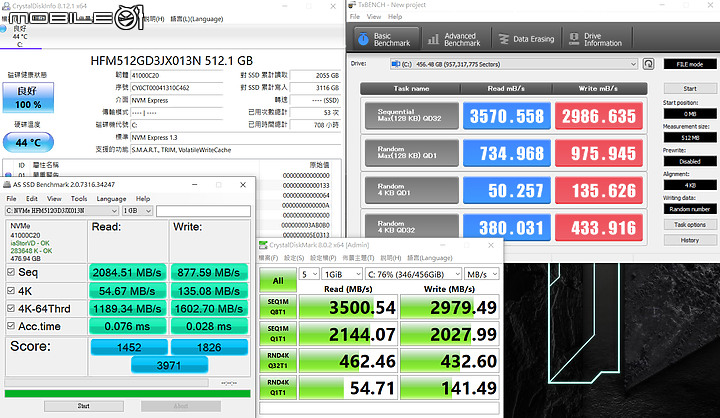Viewport: 720px width, 418px height.
Task: Click AS SSD app icon in title bar
Action: click(7, 185)
